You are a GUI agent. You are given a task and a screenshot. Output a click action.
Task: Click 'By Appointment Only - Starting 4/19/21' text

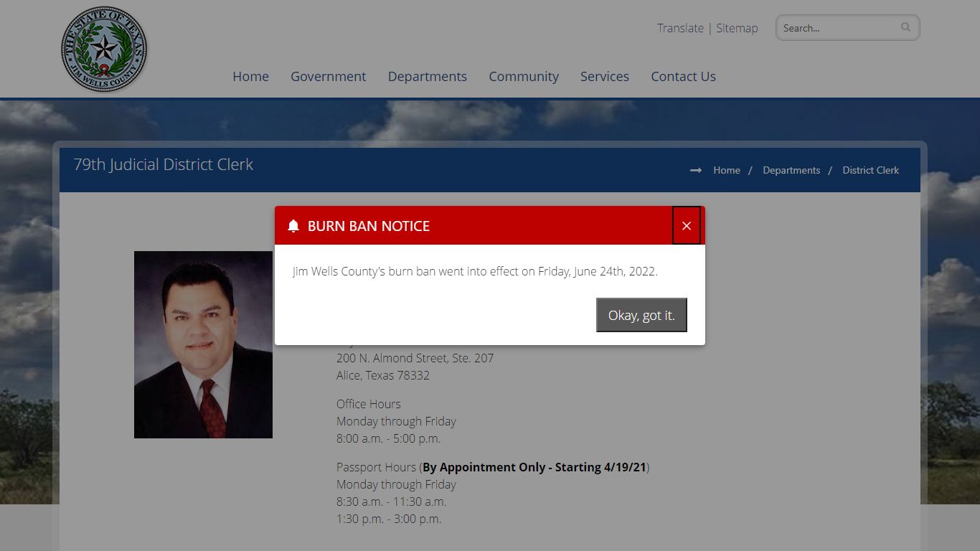click(x=534, y=467)
